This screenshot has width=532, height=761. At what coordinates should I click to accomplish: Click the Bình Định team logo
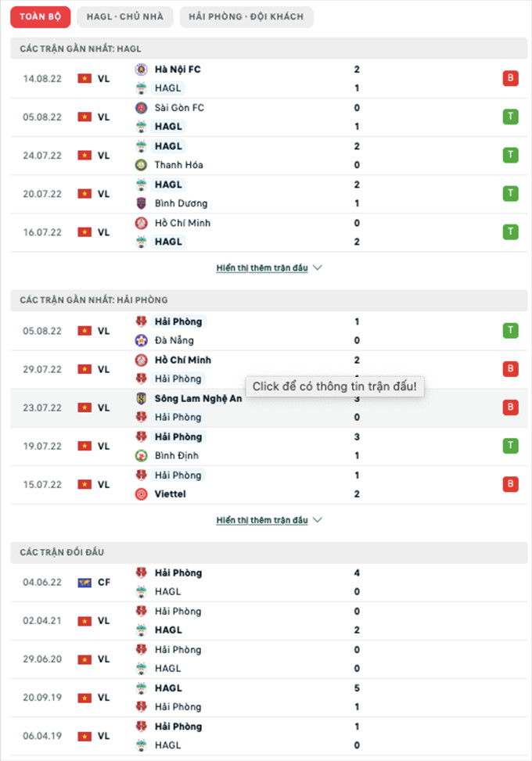(142, 455)
